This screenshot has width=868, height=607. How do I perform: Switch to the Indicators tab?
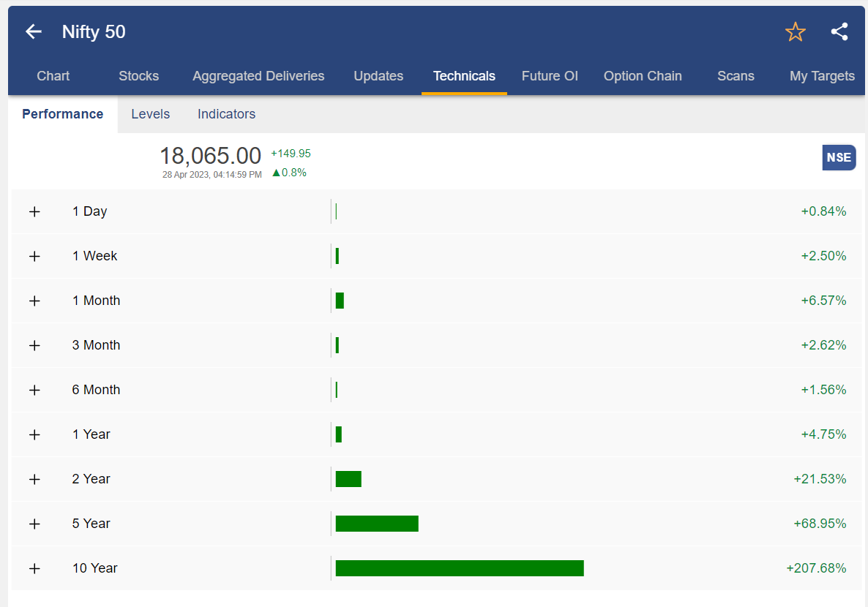point(226,114)
